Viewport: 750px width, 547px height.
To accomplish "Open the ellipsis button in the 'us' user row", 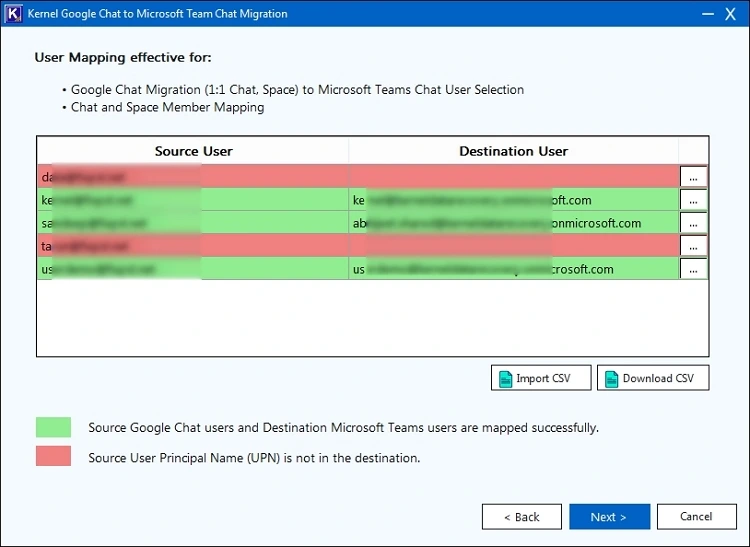I will pyautogui.click(x=693, y=269).
